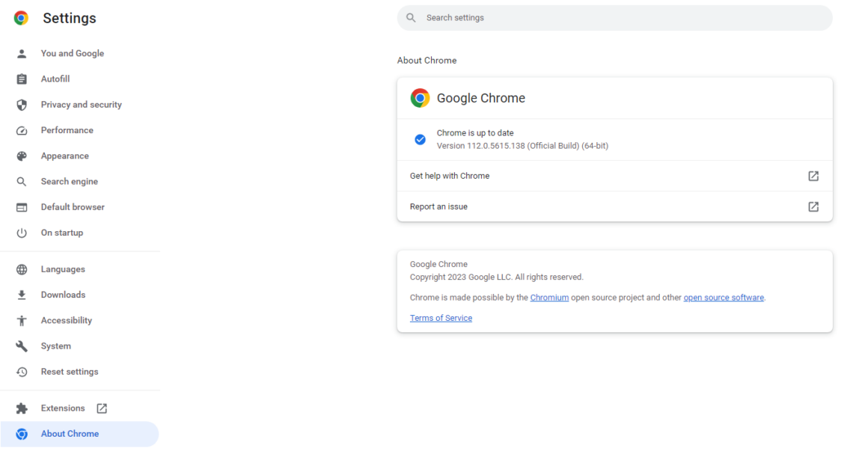The image size is (868, 454).
Task: Click the Autofill clipboard icon
Action: (22, 79)
